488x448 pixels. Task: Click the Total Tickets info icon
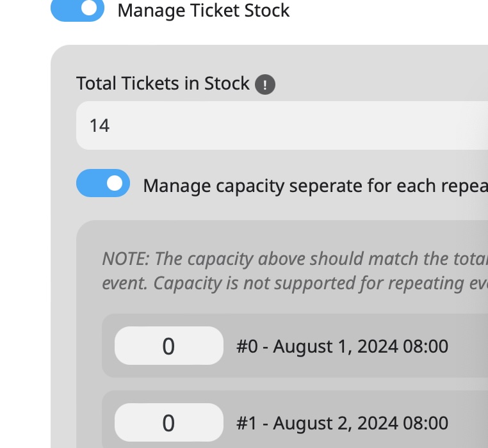pyautogui.click(x=265, y=84)
